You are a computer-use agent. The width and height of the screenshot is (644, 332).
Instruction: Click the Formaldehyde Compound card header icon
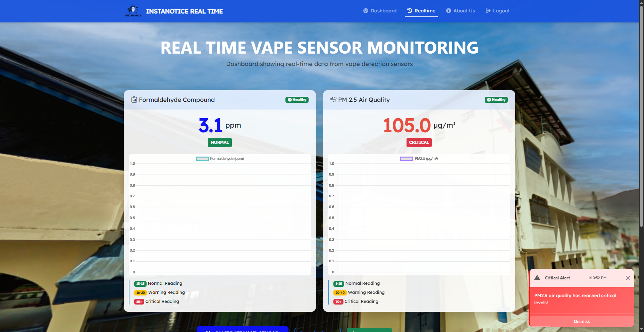[x=134, y=99]
